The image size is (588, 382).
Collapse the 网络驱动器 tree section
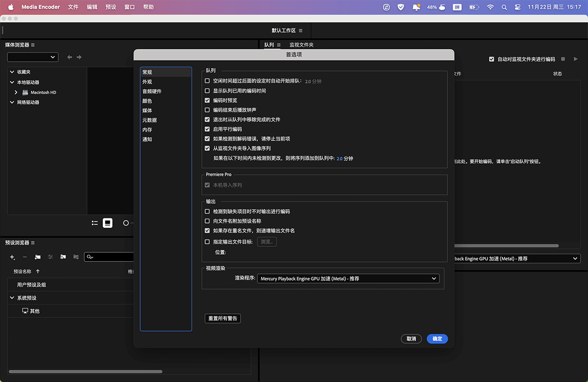tap(12, 102)
